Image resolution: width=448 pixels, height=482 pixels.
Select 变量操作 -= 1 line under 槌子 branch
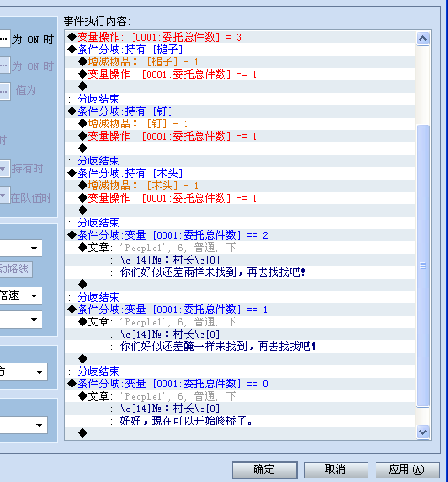tap(240, 74)
